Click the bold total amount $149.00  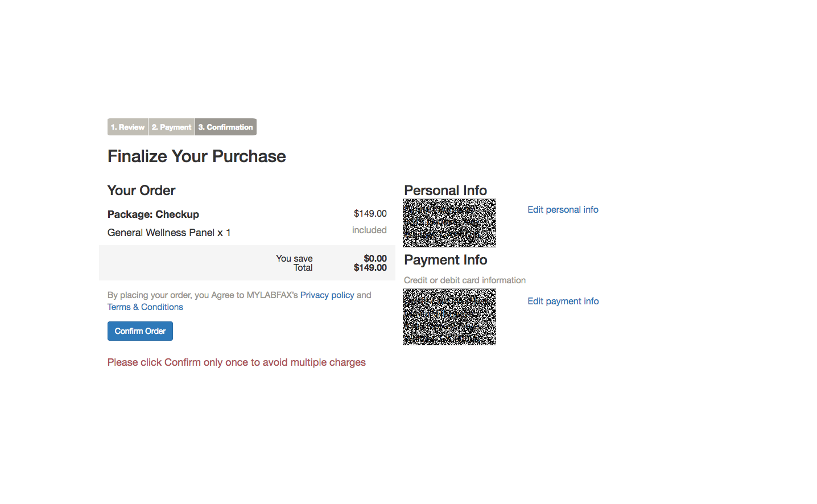point(370,268)
